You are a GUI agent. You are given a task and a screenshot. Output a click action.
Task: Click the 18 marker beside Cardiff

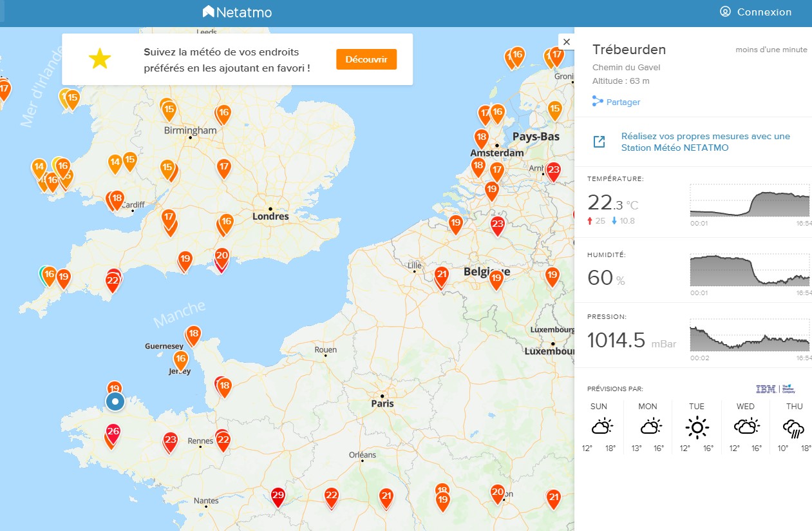point(117,198)
